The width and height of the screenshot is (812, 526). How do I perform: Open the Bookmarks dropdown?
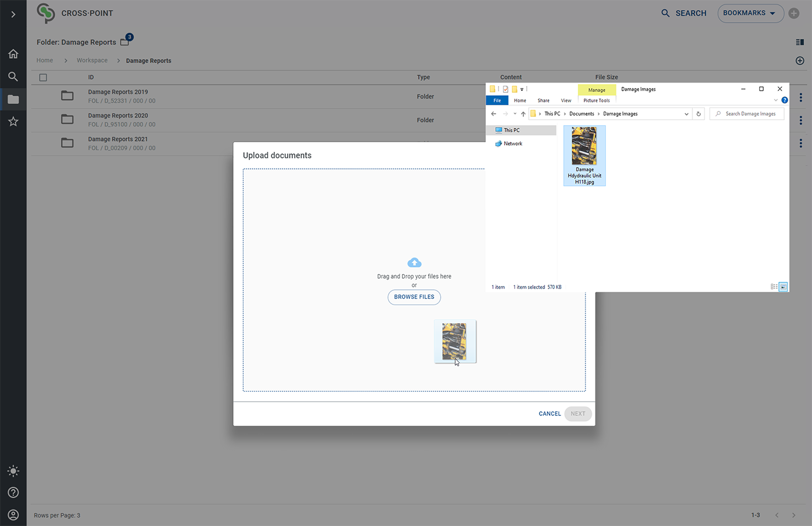point(750,13)
